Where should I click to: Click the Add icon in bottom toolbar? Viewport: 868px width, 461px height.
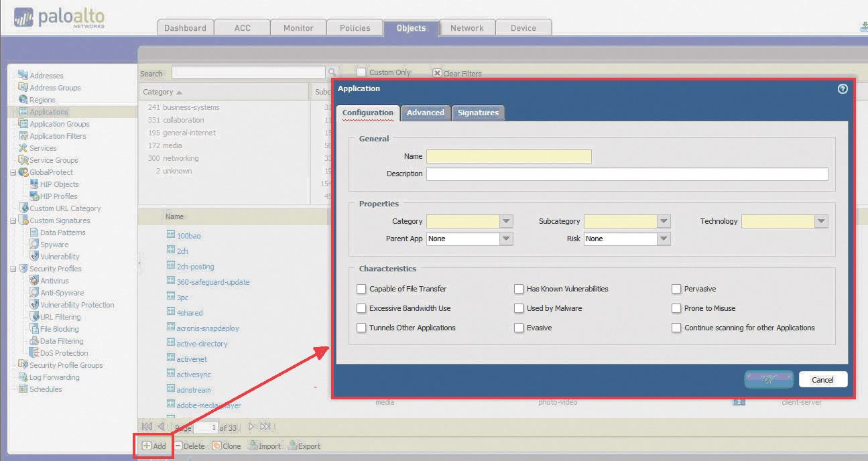[147, 446]
